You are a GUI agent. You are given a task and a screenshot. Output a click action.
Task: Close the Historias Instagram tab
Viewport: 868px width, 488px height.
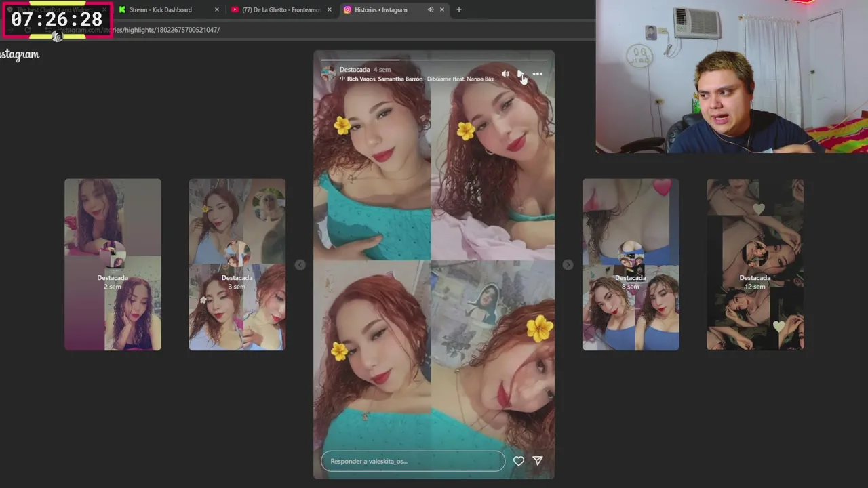(442, 10)
